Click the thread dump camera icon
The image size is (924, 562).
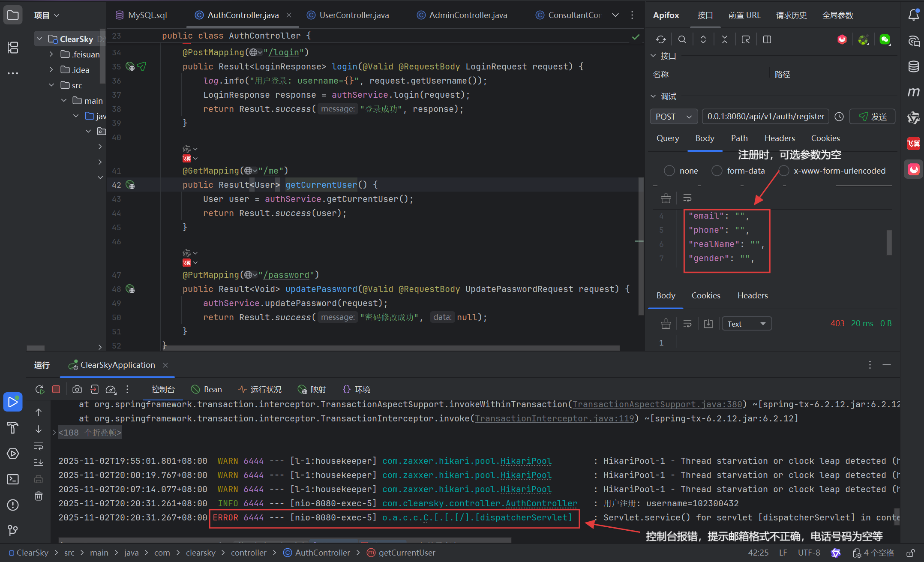click(x=77, y=389)
